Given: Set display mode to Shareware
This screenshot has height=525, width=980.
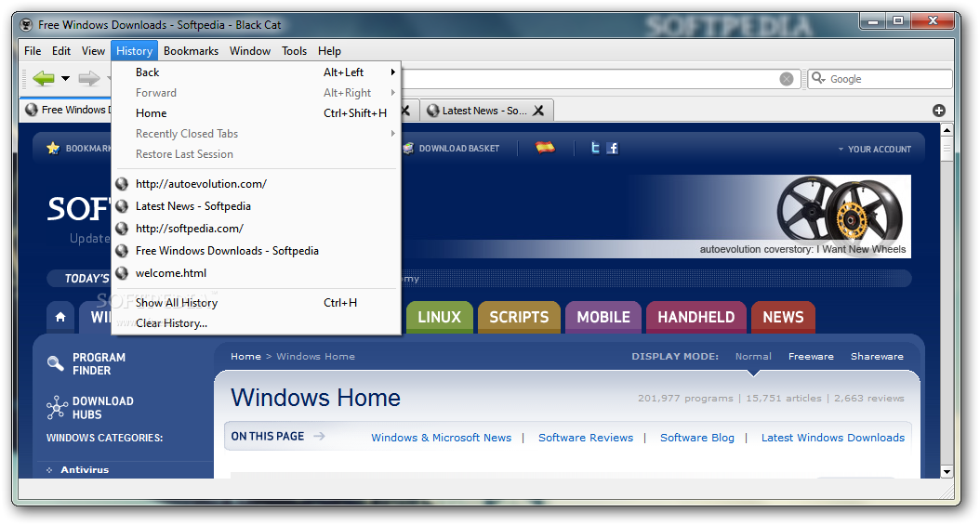Looking at the screenshot, I should click(x=877, y=357).
